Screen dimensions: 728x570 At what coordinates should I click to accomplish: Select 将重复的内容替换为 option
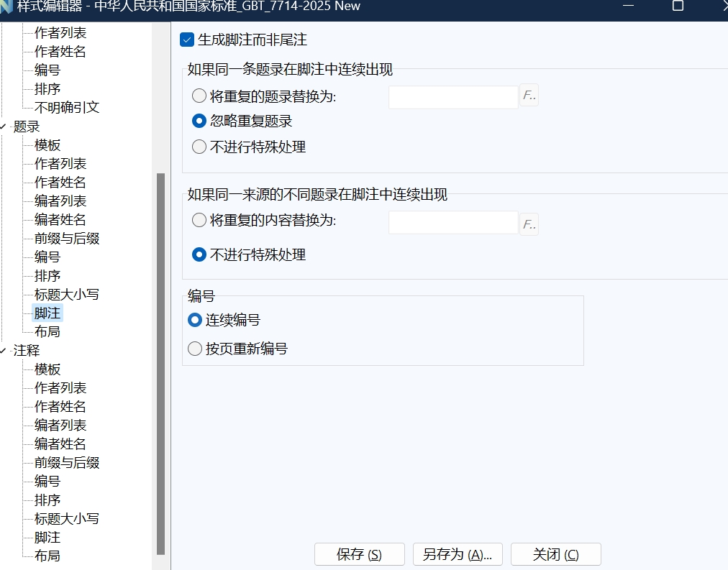point(199,220)
